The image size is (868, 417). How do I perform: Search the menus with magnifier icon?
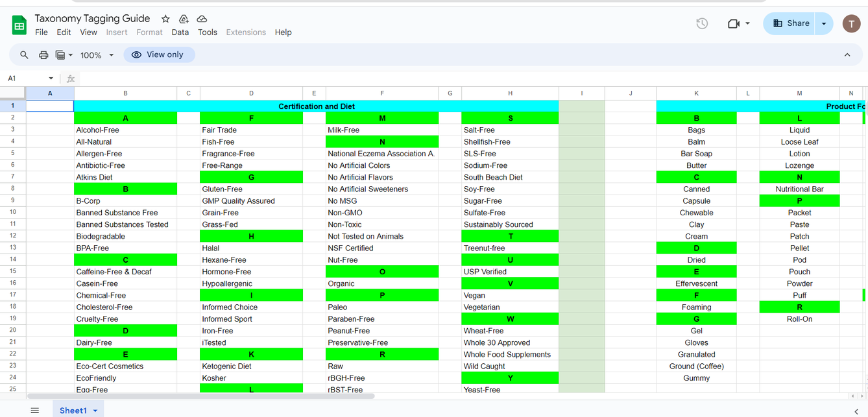tap(24, 55)
